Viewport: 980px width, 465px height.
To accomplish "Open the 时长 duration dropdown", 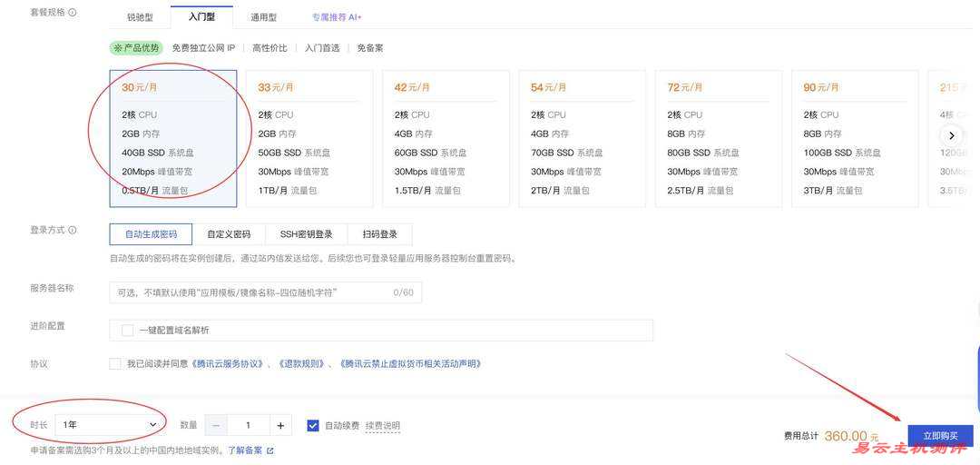I will click(x=109, y=425).
